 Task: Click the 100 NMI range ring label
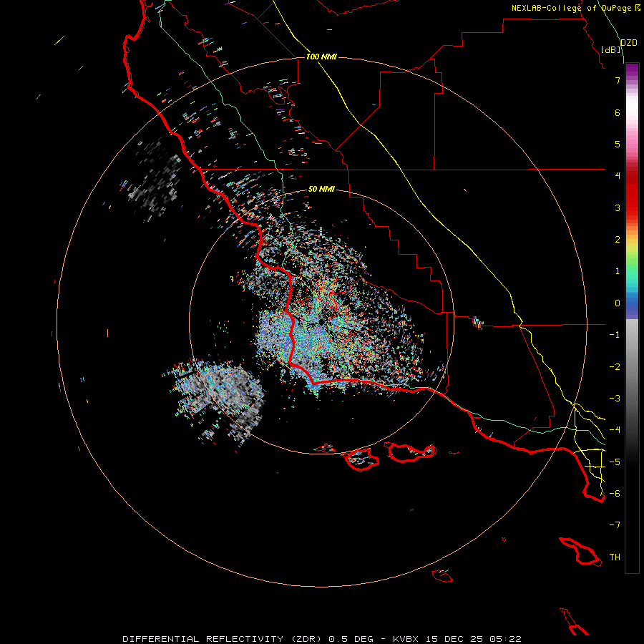(x=321, y=57)
